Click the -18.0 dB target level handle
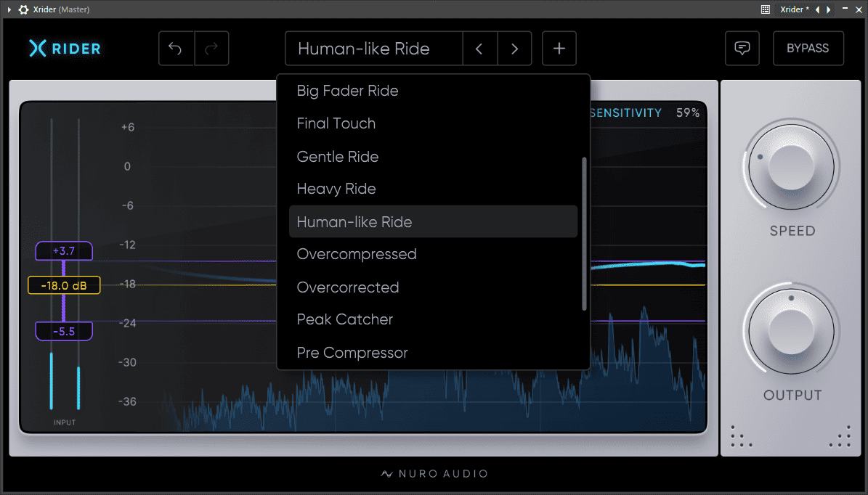The height and width of the screenshot is (495, 868). pyautogui.click(x=64, y=285)
